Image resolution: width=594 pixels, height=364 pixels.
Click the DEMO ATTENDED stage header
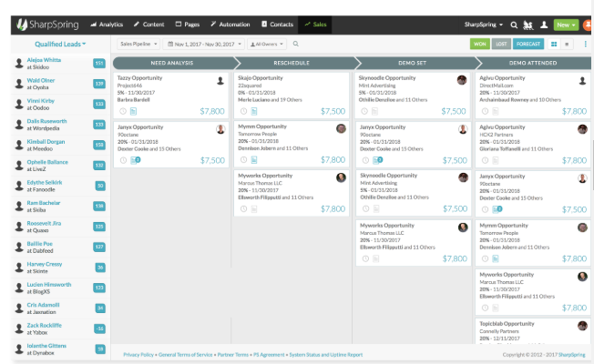pyautogui.click(x=533, y=63)
